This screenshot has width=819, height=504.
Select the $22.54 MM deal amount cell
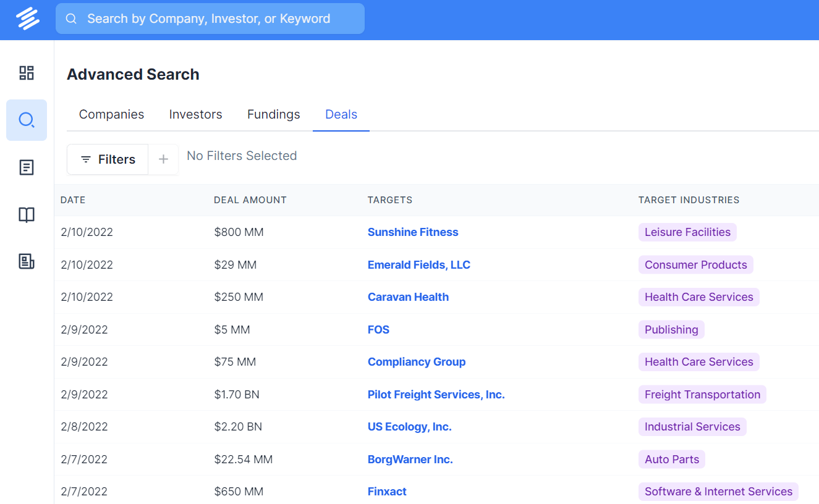pos(244,460)
